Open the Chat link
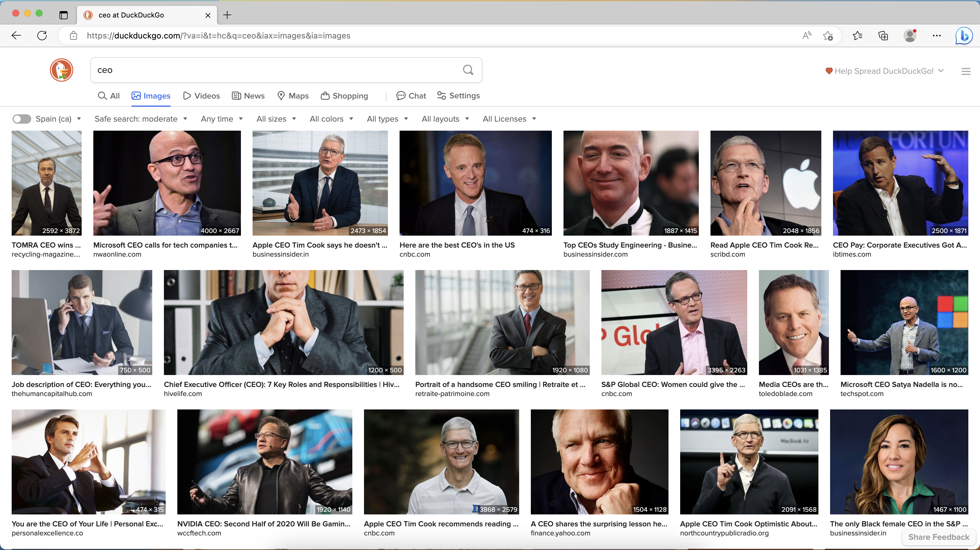Screen dimensions: 980x550 coord(411,96)
